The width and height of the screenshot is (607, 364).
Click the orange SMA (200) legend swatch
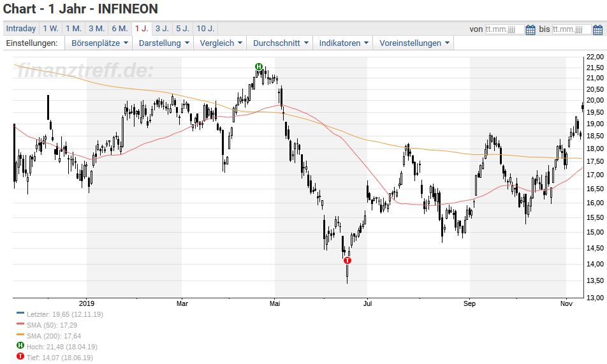click(x=20, y=334)
